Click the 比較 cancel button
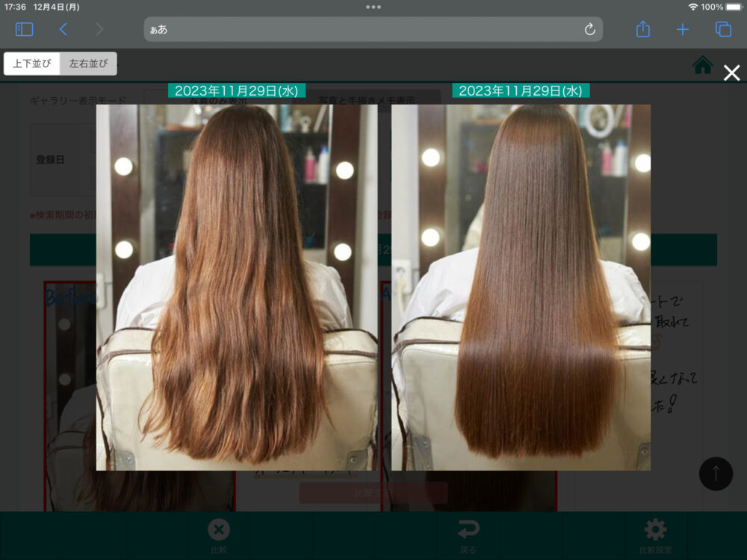This screenshot has width=747, height=560. pos(218,535)
